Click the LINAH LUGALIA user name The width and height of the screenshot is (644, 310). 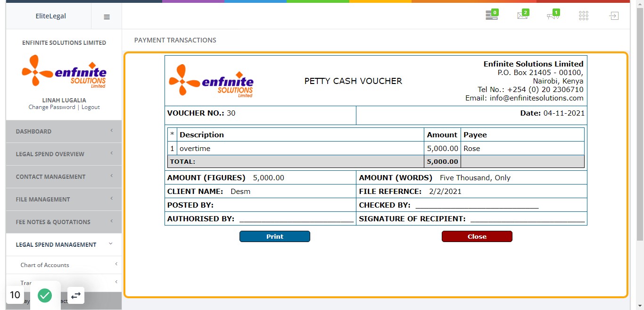[x=64, y=100]
